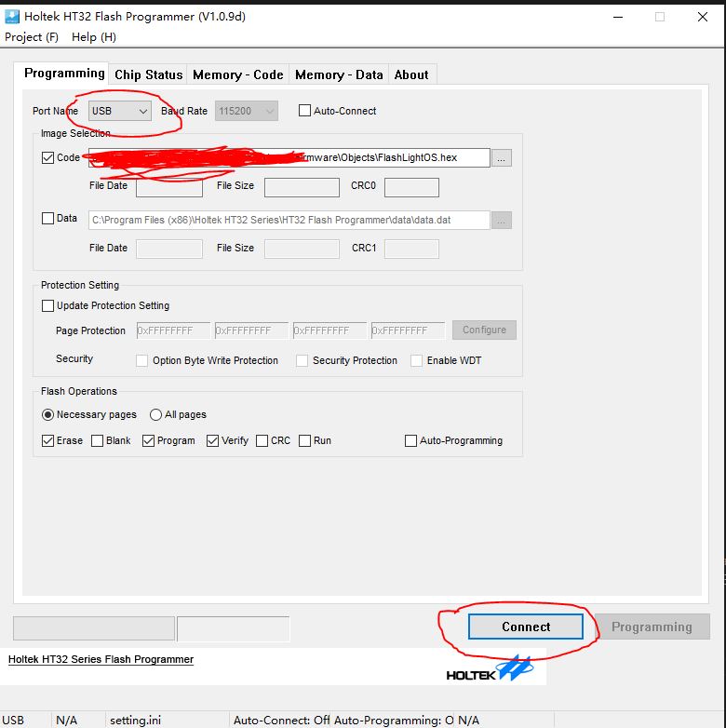
Task: Enable the WDT checkbox
Action: coord(416,361)
